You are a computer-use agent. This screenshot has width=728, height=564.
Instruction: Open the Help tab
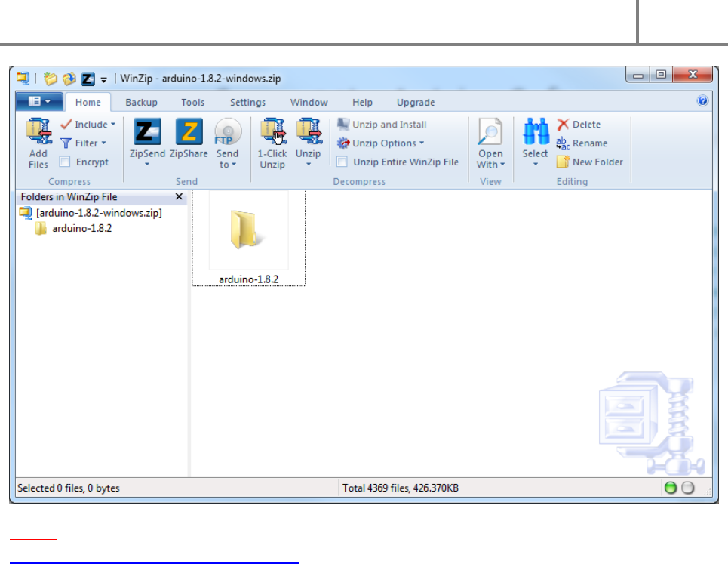point(362,102)
